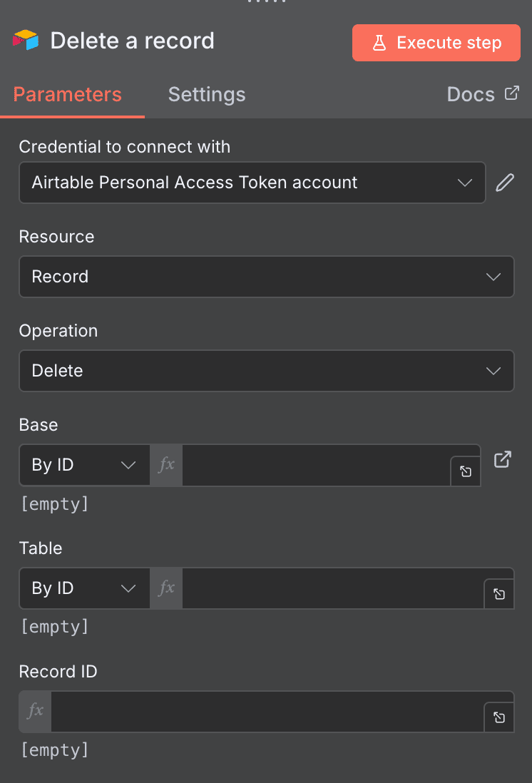
Task: Toggle the Base field to expression mode
Action: pyautogui.click(x=165, y=465)
